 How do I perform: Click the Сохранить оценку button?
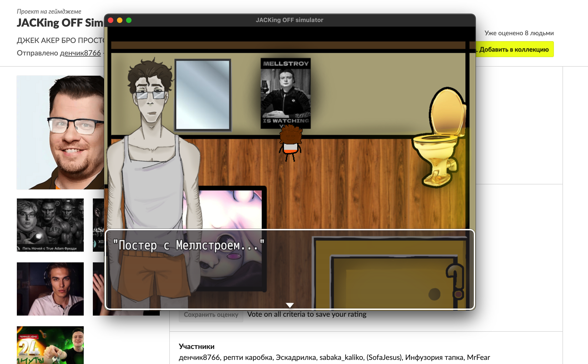click(211, 315)
